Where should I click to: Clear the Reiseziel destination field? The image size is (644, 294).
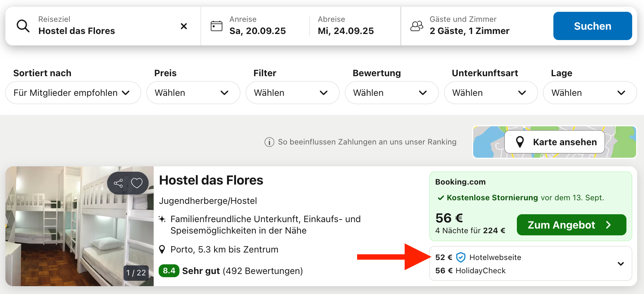pos(184,26)
